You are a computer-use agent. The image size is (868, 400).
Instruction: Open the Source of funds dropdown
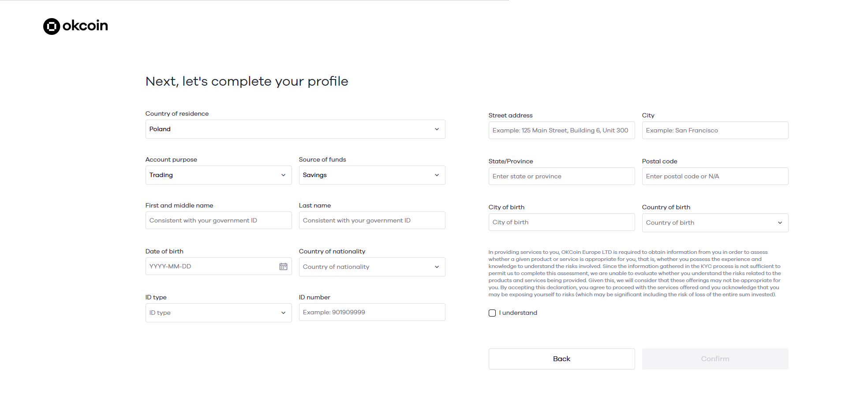point(372,175)
